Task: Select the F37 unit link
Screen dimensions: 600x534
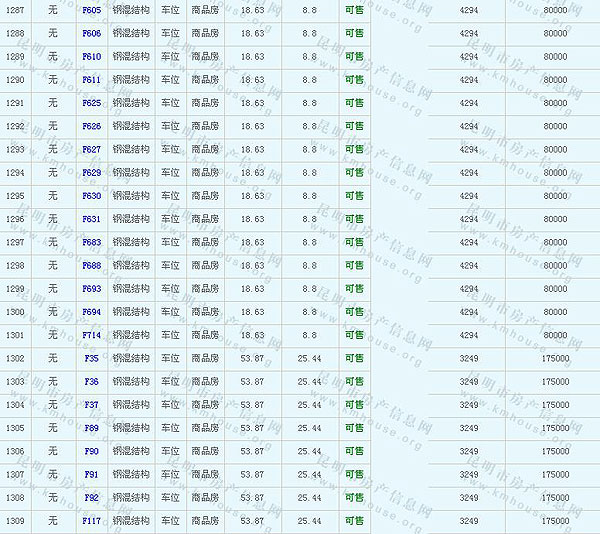Action: coord(91,405)
